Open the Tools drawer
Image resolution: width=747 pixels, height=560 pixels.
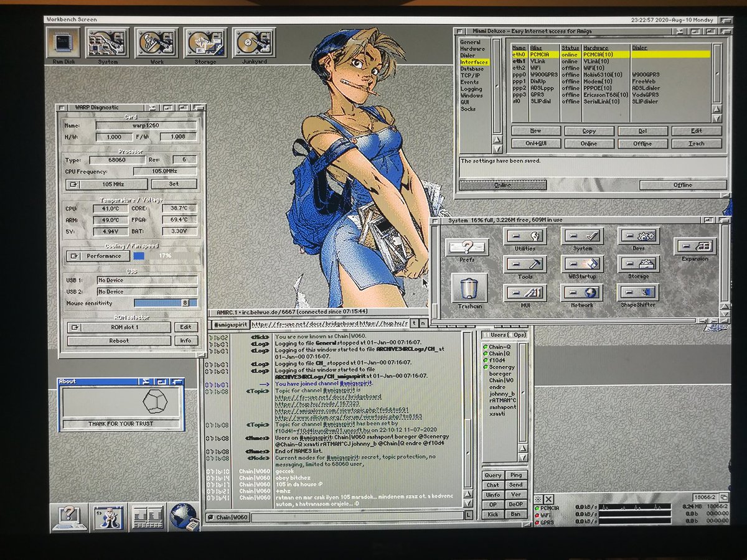pos(525,264)
